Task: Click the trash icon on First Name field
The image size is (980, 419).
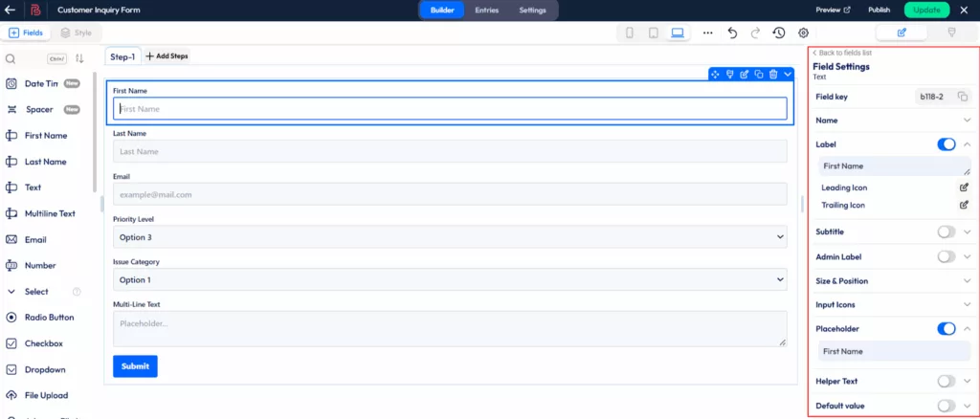Action: [772, 75]
